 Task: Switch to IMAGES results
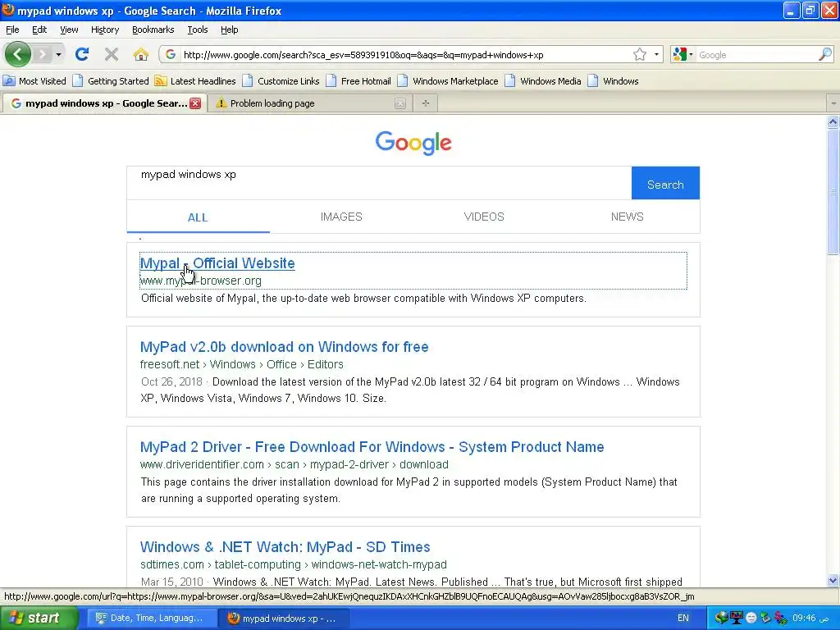[x=341, y=217]
